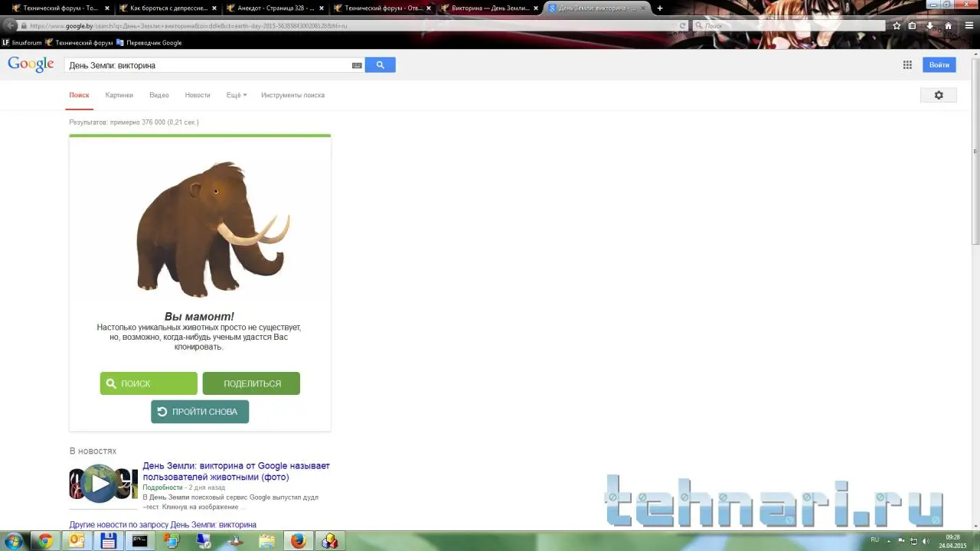Open Другие новости по запросу link
The image size is (980, 551).
pos(163,525)
